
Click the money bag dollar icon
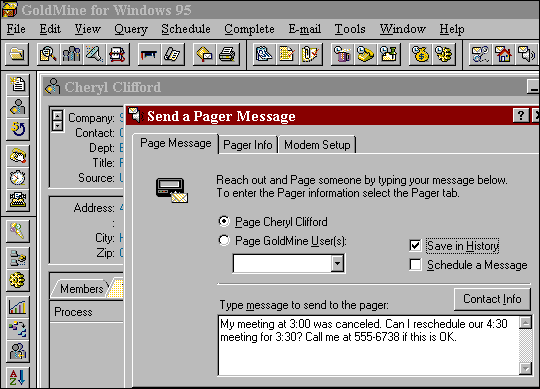point(421,54)
